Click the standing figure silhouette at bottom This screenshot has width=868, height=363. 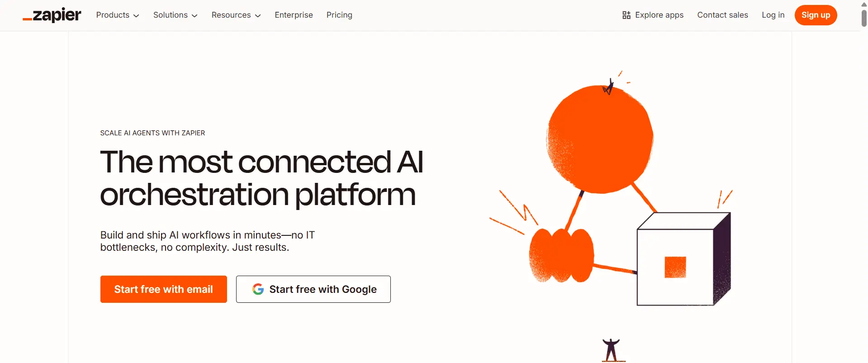pyautogui.click(x=611, y=350)
